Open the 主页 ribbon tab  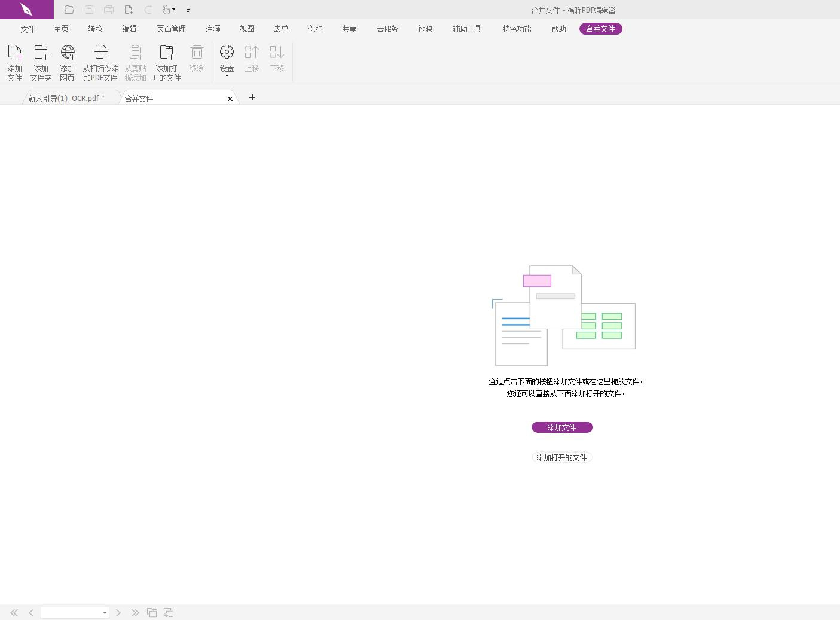coord(61,29)
